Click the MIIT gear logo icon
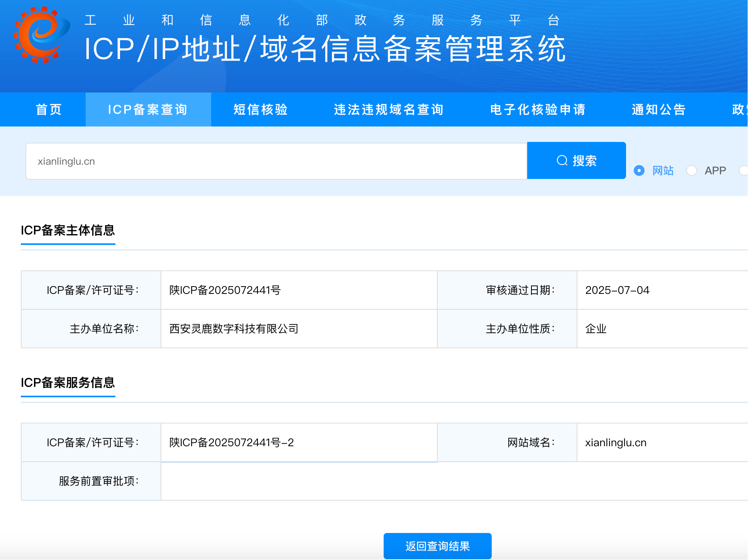The height and width of the screenshot is (560, 748). click(41, 35)
